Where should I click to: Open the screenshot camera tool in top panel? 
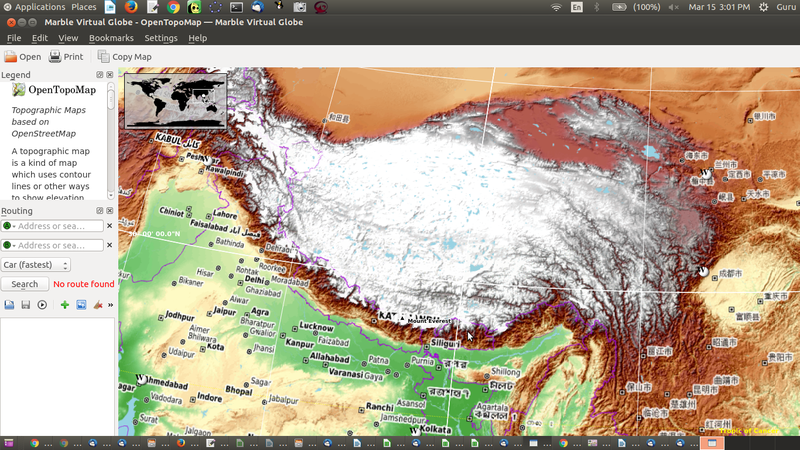coord(299,7)
